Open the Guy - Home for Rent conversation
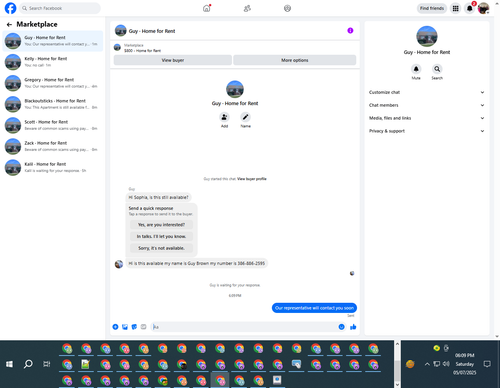 click(53, 41)
